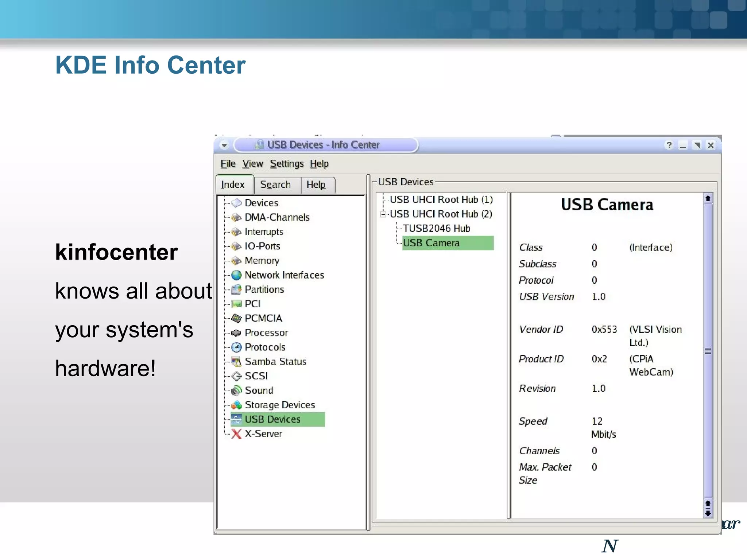Screen dimensions: 747x560
Task: Click the USB Devices icon in the index
Action: [236, 419]
